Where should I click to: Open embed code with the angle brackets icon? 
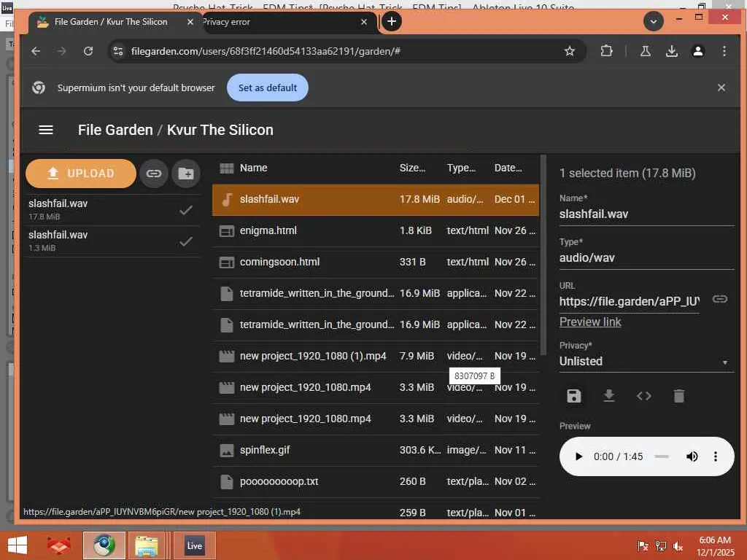(x=644, y=396)
